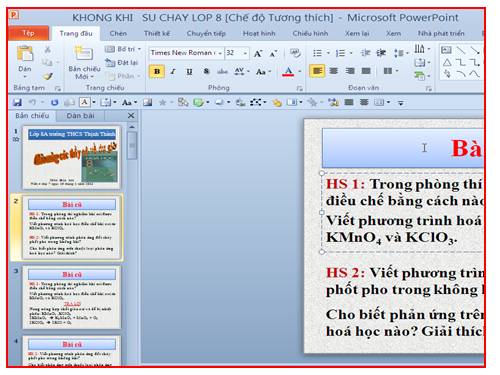The height and width of the screenshot is (375, 500).
Task: Switch to the Xem lại tab
Action: (357, 33)
